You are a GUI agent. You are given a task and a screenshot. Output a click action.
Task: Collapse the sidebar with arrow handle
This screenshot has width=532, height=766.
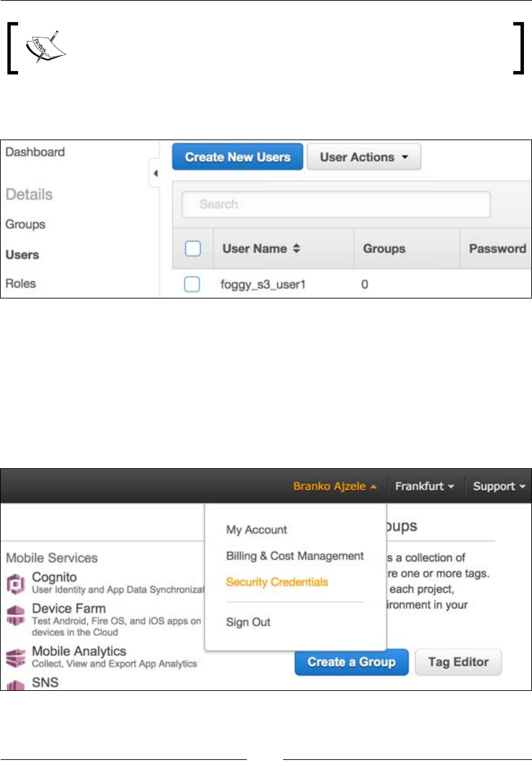coord(155,174)
